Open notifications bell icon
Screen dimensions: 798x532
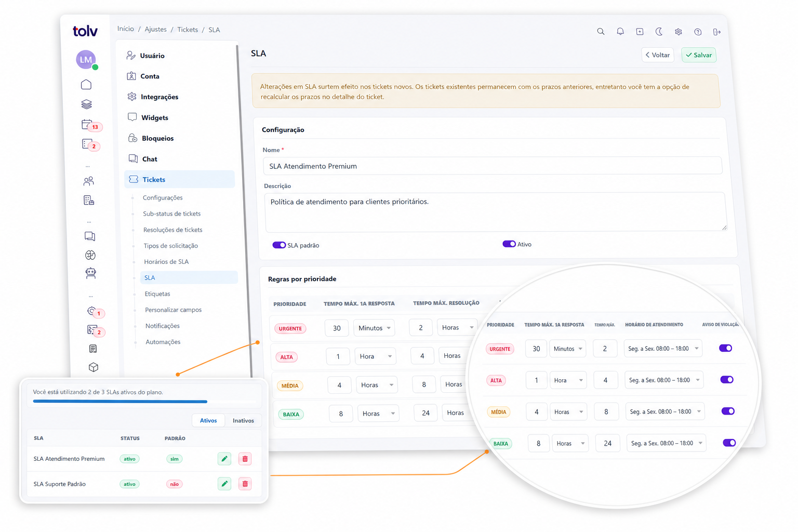620,32
